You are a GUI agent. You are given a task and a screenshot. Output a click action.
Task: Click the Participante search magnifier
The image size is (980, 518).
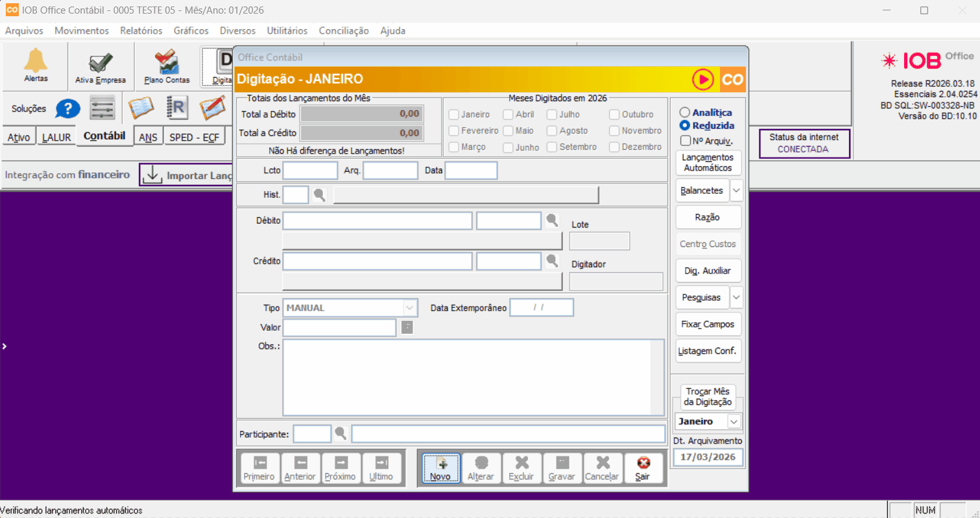point(341,434)
